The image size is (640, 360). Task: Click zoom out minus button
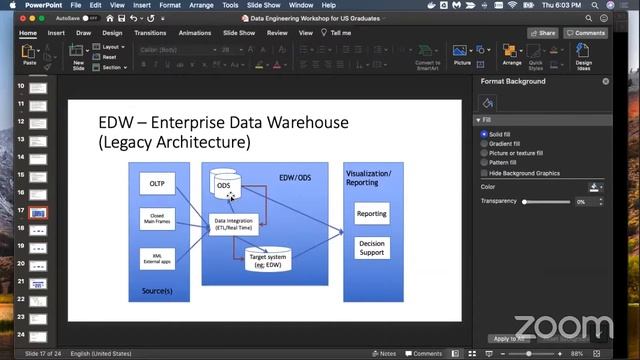pyautogui.click(x=503, y=354)
